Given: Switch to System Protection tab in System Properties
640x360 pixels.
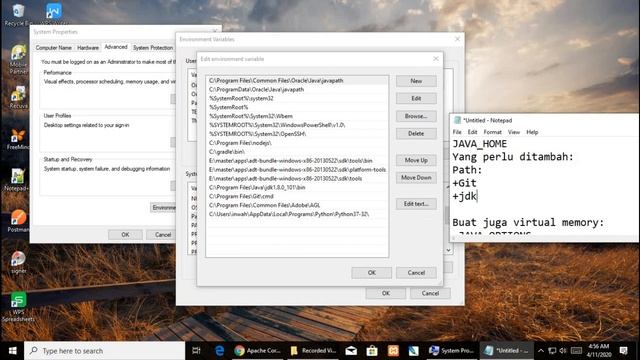Looking at the screenshot, I should [153, 48].
